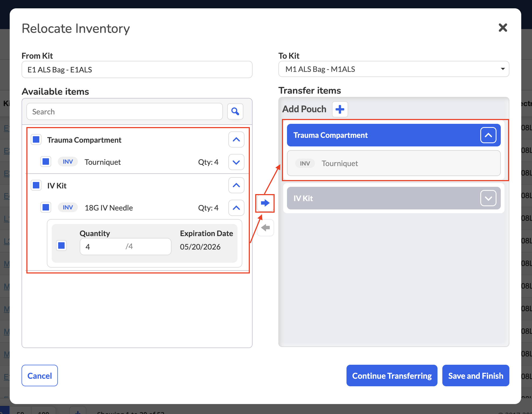The height and width of the screenshot is (414, 532).
Task: Collapse the IV Kit available group
Action: [x=236, y=185]
